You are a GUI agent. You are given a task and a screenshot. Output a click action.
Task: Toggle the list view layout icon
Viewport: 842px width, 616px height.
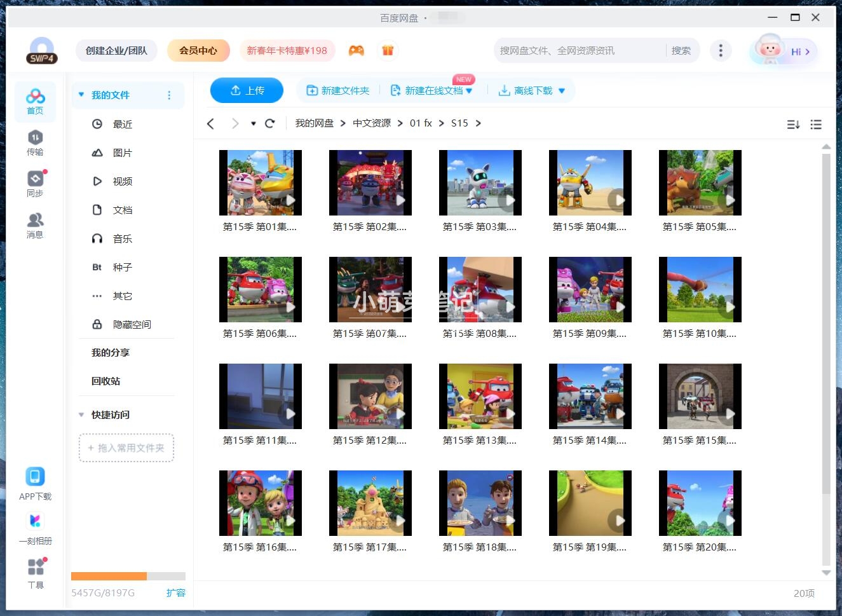[816, 125]
